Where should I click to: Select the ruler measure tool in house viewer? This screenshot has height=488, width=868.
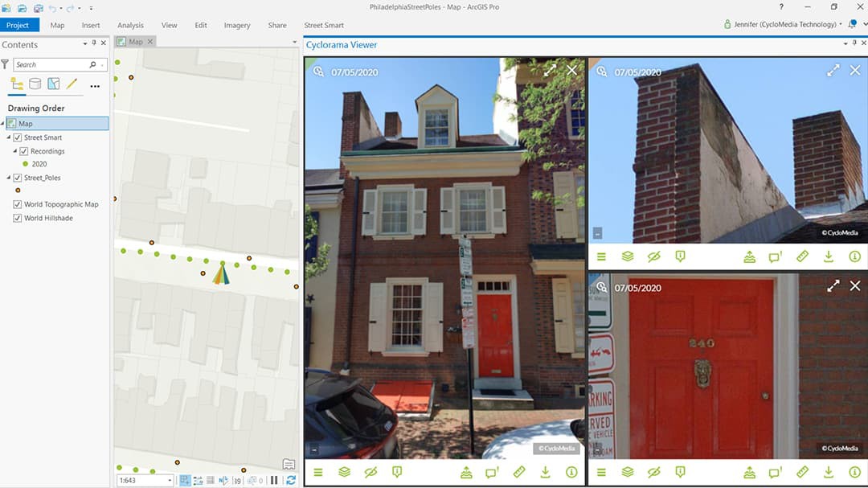coord(518,472)
